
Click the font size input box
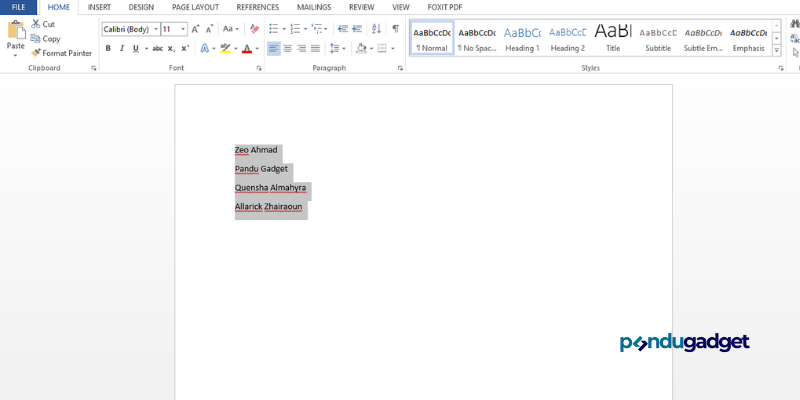(170, 29)
